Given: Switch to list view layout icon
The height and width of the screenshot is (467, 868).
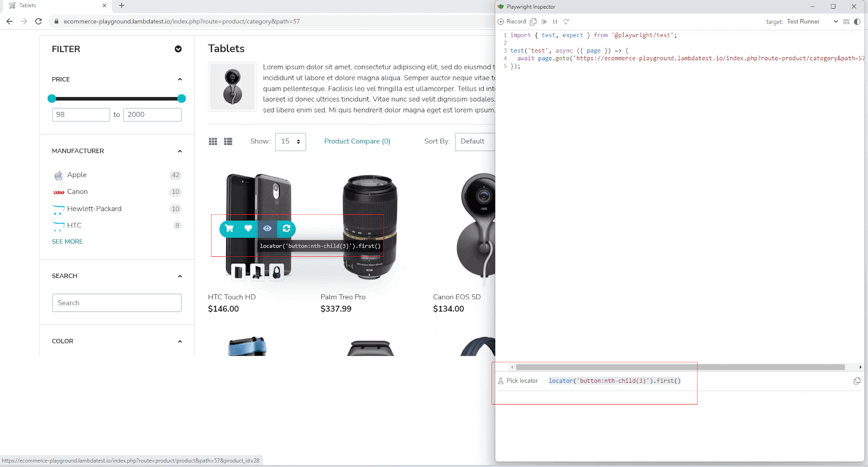Looking at the screenshot, I should 228,141.
